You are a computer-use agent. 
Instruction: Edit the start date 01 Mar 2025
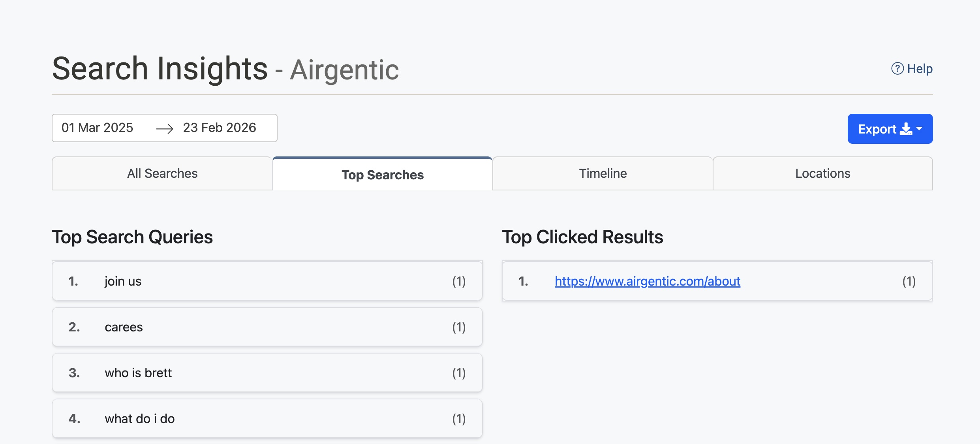[x=97, y=128]
